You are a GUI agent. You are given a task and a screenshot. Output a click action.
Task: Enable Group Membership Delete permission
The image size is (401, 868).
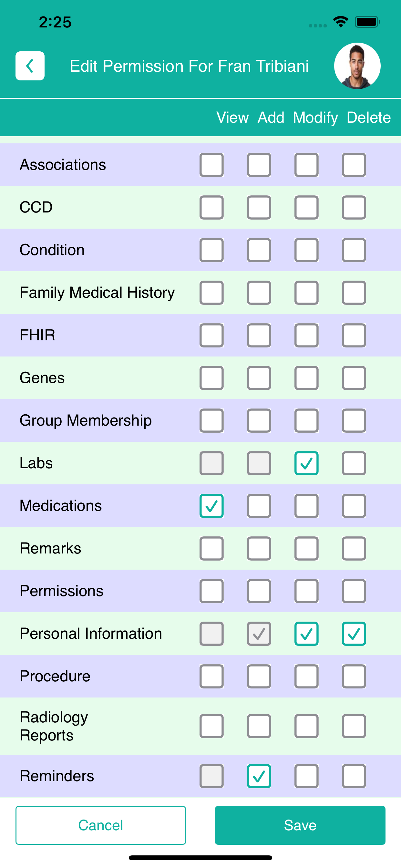pyautogui.click(x=354, y=420)
